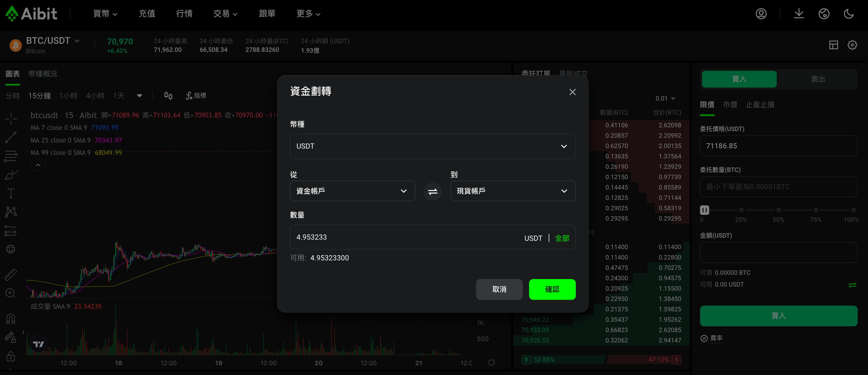868x375 pixels.
Task: Click the 費率 fee rate icon
Action: click(704, 338)
